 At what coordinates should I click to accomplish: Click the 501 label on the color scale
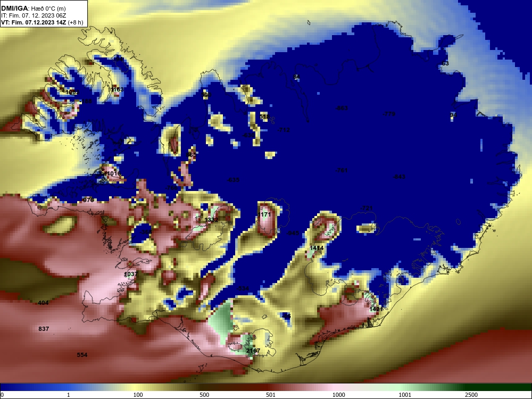tap(271, 395)
